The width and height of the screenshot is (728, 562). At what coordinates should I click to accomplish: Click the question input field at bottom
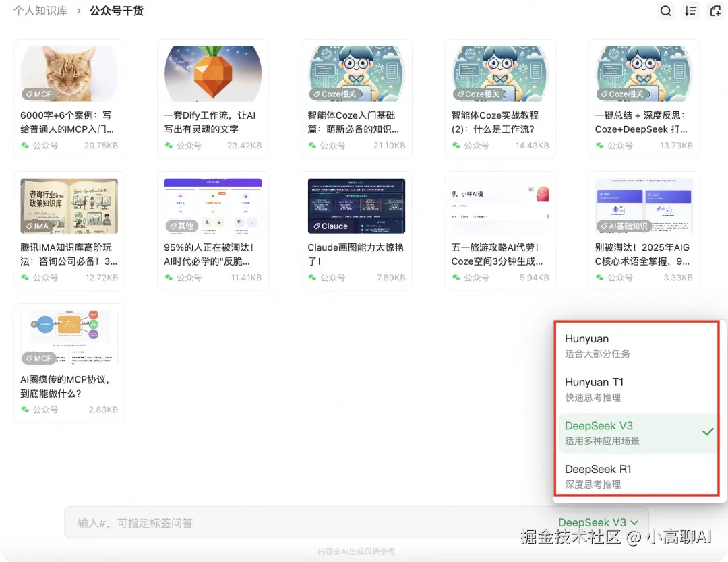[270, 522]
